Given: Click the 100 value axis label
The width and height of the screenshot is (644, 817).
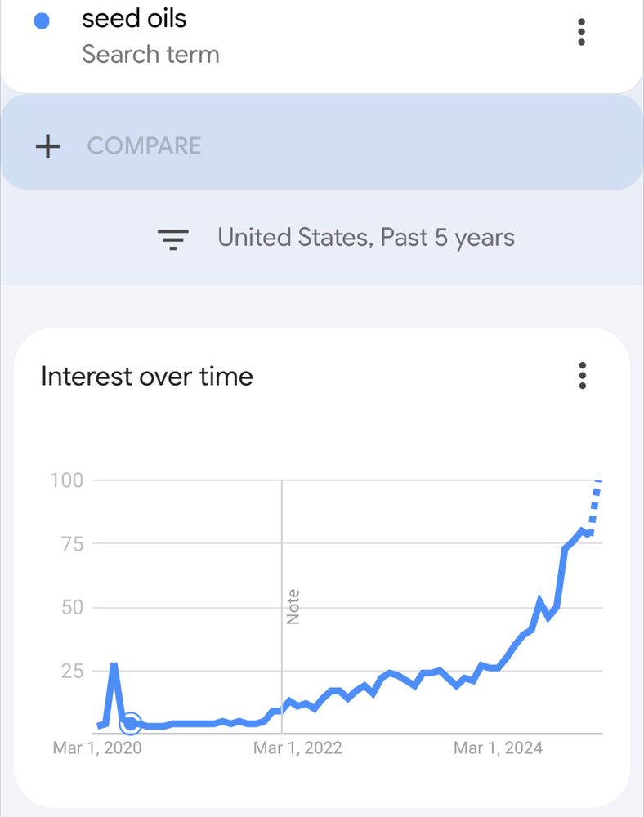Looking at the screenshot, I should 67,480.
